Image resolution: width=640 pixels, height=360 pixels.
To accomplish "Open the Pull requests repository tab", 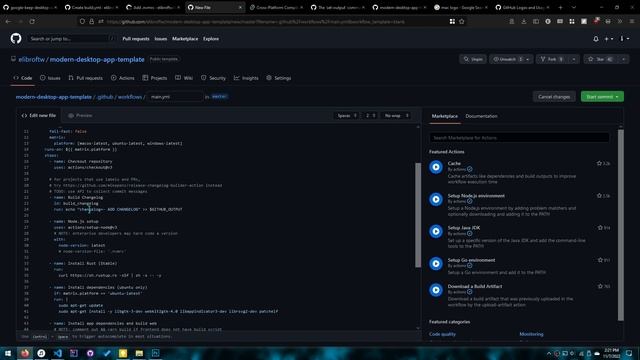I will pyautogui.click(x=85, y=78).
